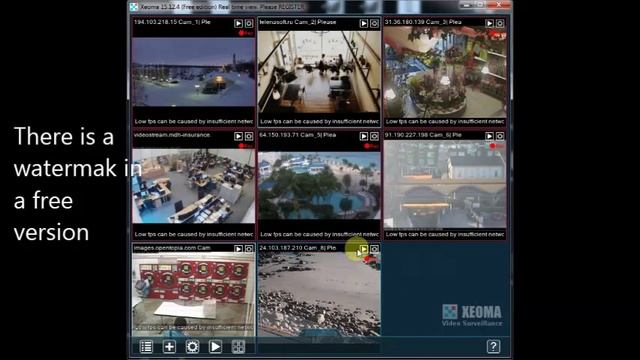This screenshot has width=640, height=360.
Task: Open help question mark icon
Action: click(493, 347)
